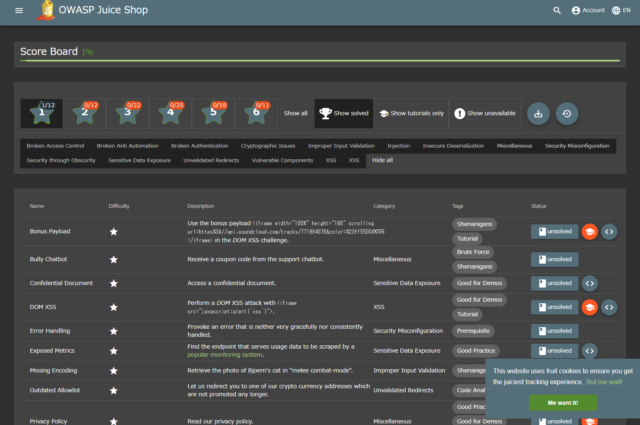Toggle Show unavailable challenges
This screenshot has height=425, width=640.
485,113
